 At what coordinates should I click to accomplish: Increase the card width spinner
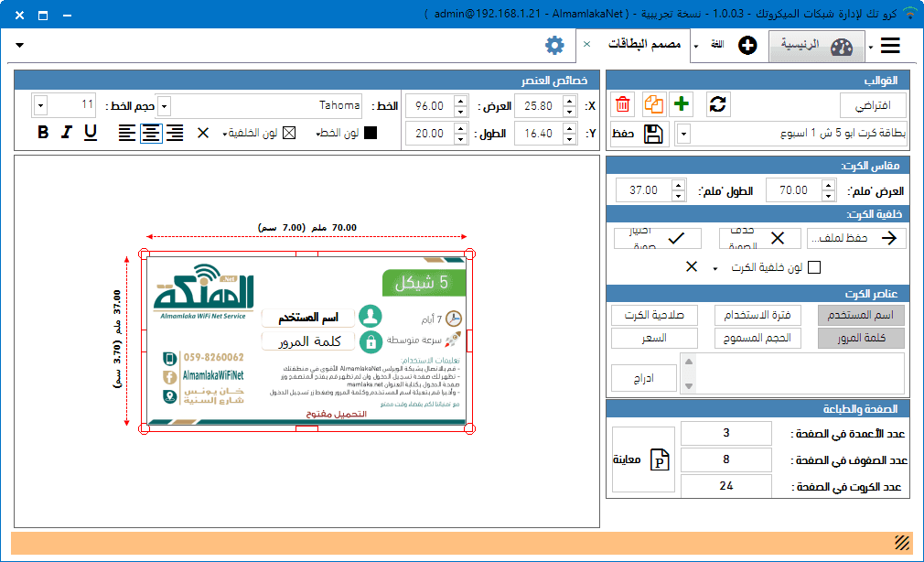click(829, 185)
